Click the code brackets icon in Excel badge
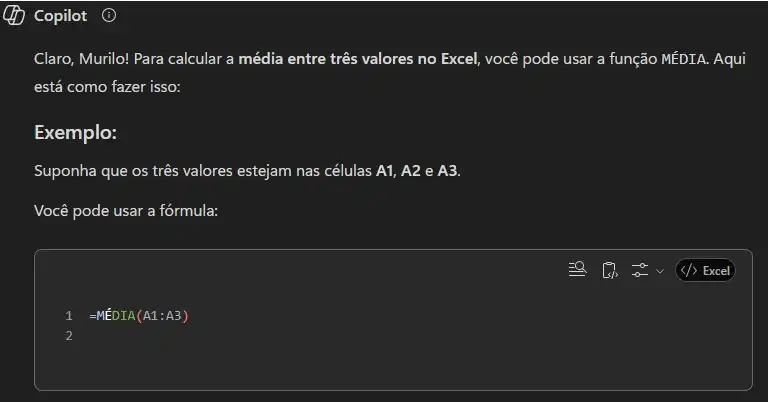Image resolution: width=768 pixels, height=402 pixels. (689, 270)
